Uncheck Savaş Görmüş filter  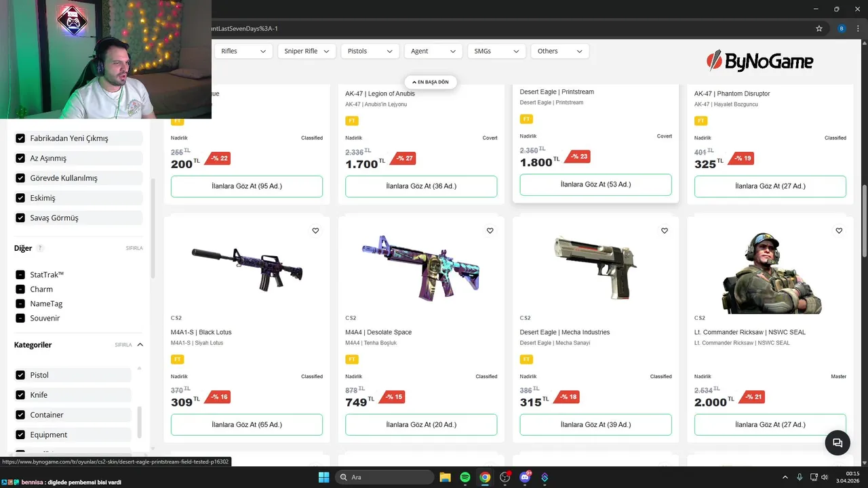(20, 218)
